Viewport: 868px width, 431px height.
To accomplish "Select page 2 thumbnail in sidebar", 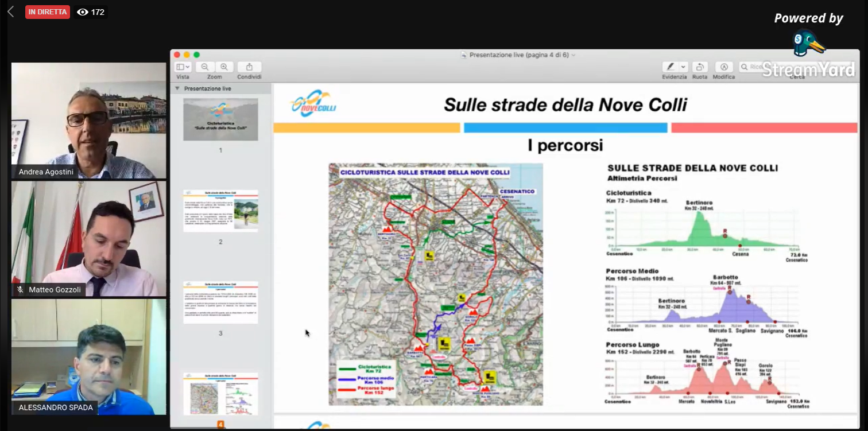I will (220, 211).
